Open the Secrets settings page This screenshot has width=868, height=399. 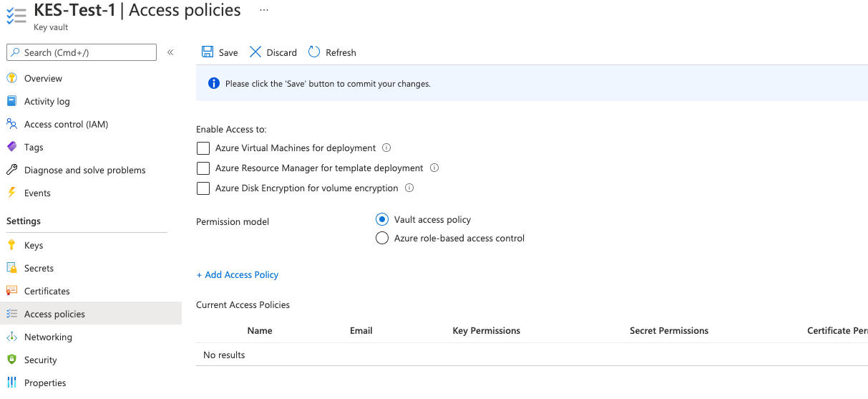coord(39,268)
